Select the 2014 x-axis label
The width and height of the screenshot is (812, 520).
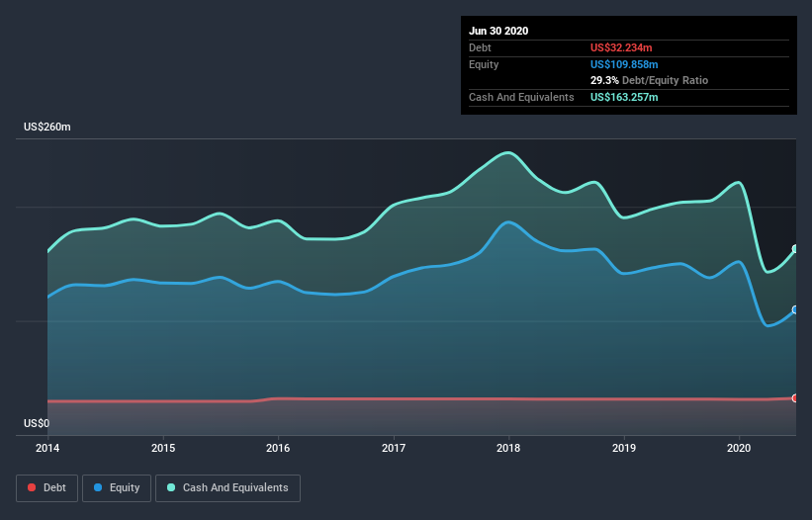pyautogui.click(x=47, y=448)
